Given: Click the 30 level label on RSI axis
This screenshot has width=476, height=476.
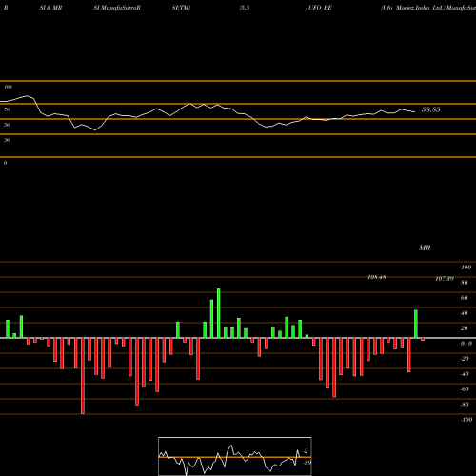Looking at the screenshot, I should pos(7,140).
